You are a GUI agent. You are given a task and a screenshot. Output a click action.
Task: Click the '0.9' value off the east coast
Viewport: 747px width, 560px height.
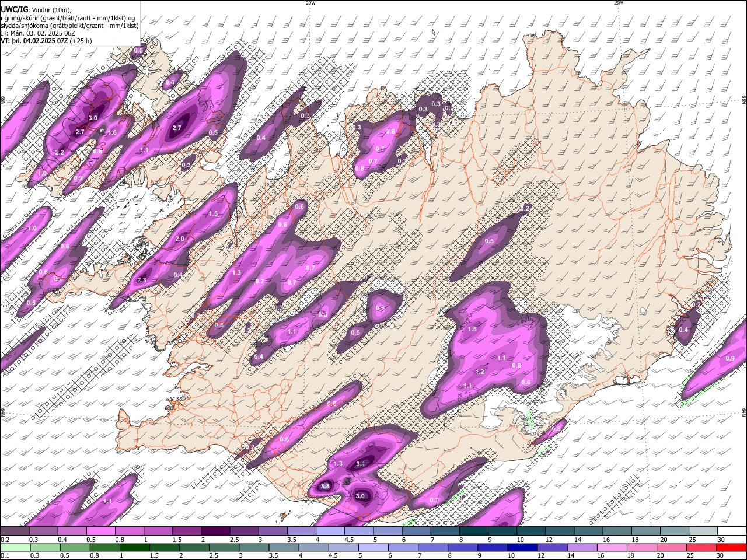point(730,358)
